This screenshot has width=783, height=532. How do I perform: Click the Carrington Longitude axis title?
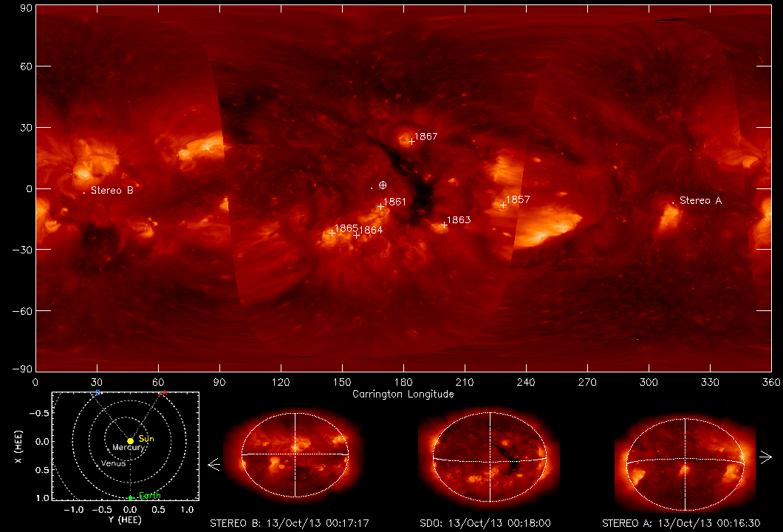pyautogui.click(x=403, y=394)
